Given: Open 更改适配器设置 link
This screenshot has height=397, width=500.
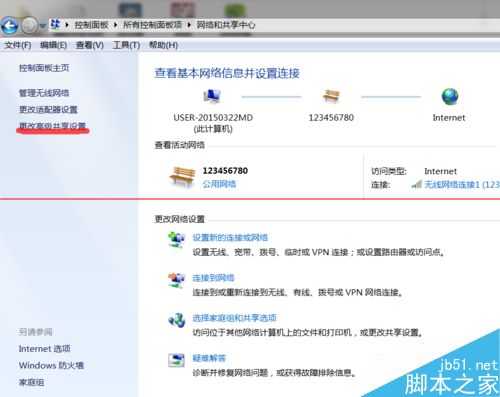Looking at the screenshot, I should coord(48,109).
